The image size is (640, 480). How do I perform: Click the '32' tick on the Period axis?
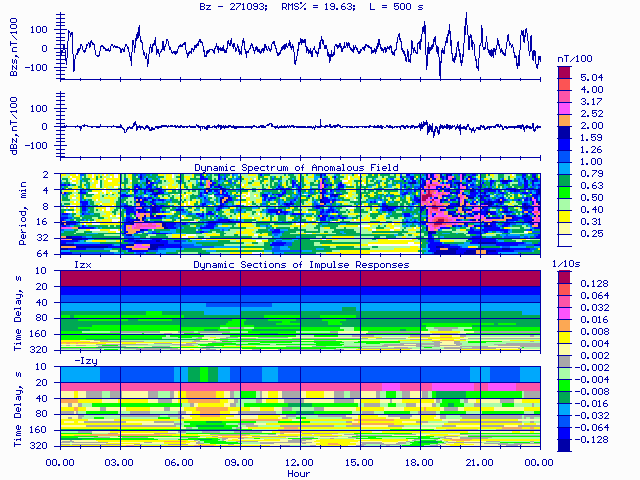click(43, 238)
